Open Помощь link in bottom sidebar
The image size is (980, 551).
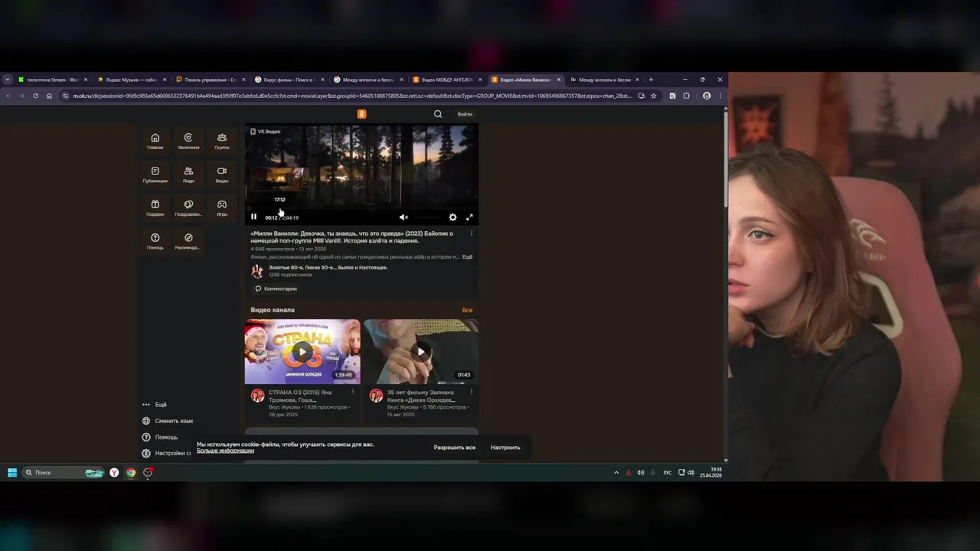pyautogui.click(x=160, y=437)
